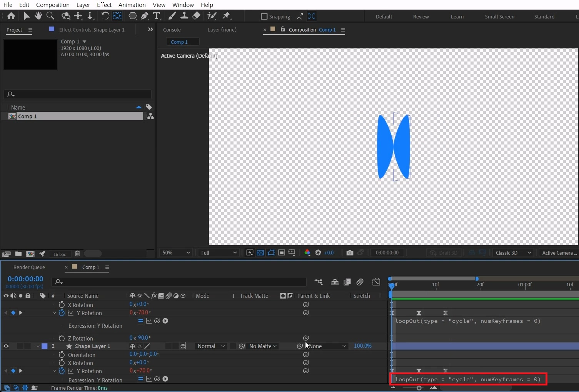Screen dimensions: 579x392
Task: Click the Reset Exposure icon
Action: point(318,252)
